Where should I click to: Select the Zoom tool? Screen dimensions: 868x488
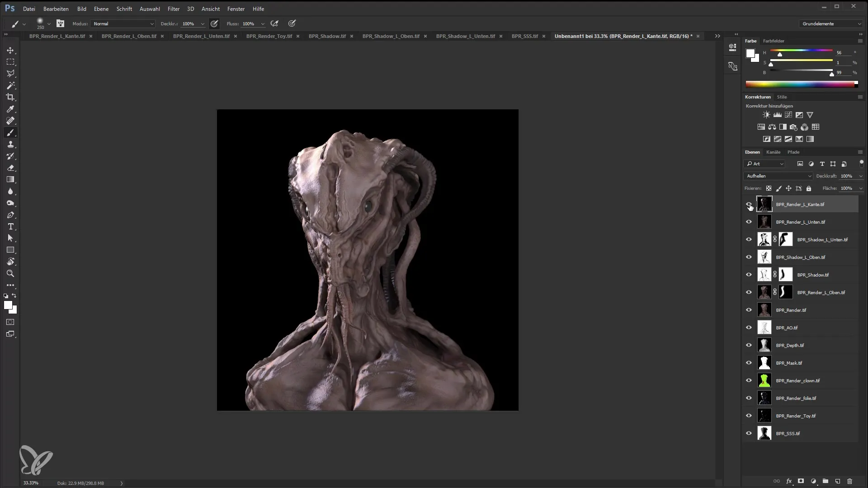(x=10, y=273)
